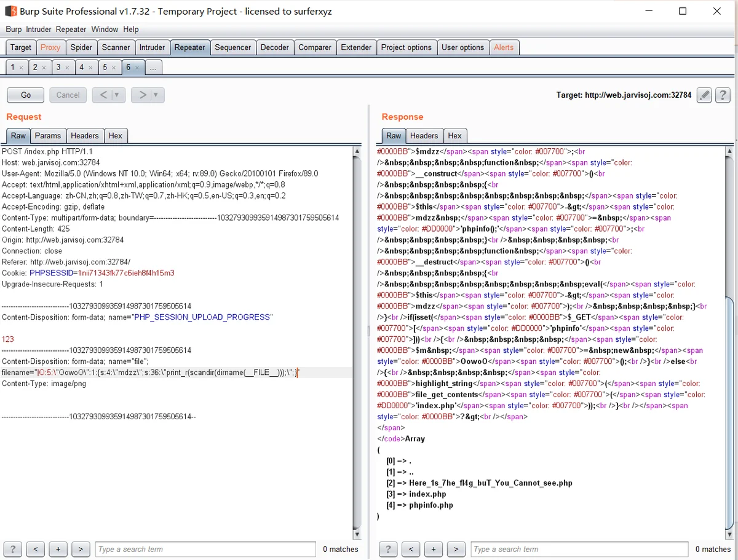Viewport: 738px width, 560px height.
Task: Click the response search plus options button
Action: (434, 549)
